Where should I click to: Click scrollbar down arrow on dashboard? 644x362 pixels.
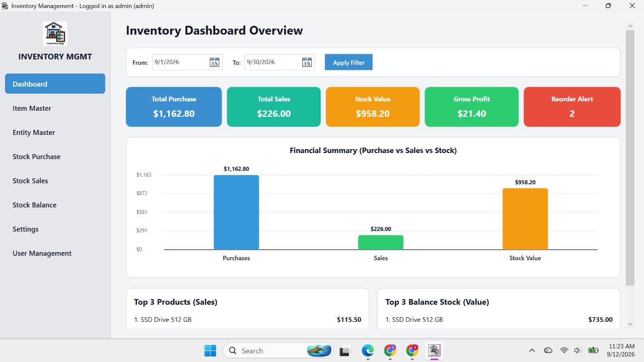pyautogui.click(x=630, y=324)
